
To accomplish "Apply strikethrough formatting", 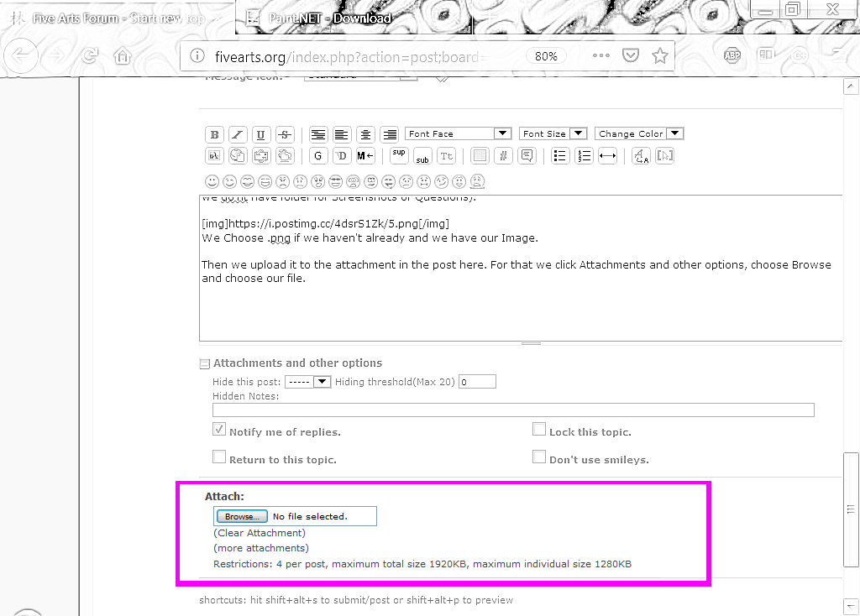I will pyautogui.click(x=285, y=134).
